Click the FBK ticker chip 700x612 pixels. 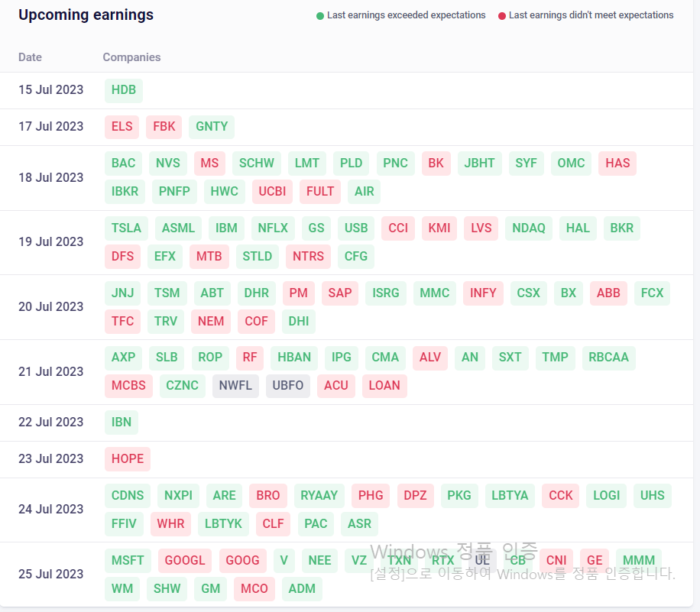tap(164, 127)
